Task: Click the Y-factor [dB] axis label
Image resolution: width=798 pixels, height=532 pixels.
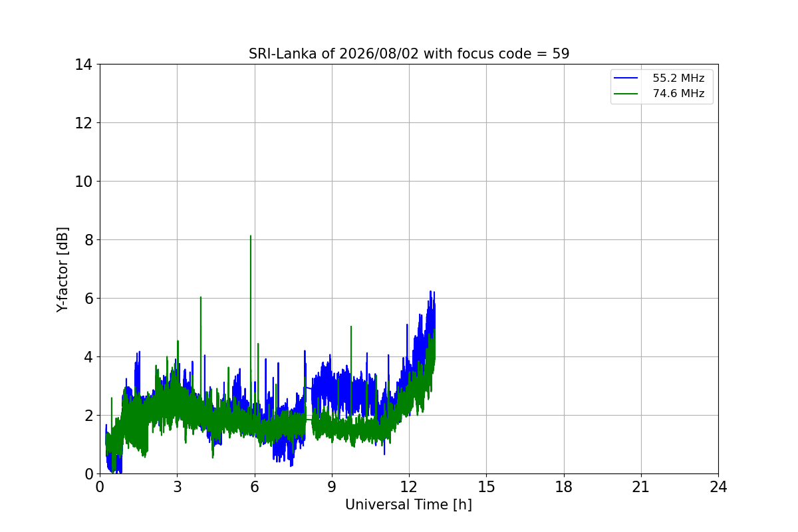Action: 63,269
